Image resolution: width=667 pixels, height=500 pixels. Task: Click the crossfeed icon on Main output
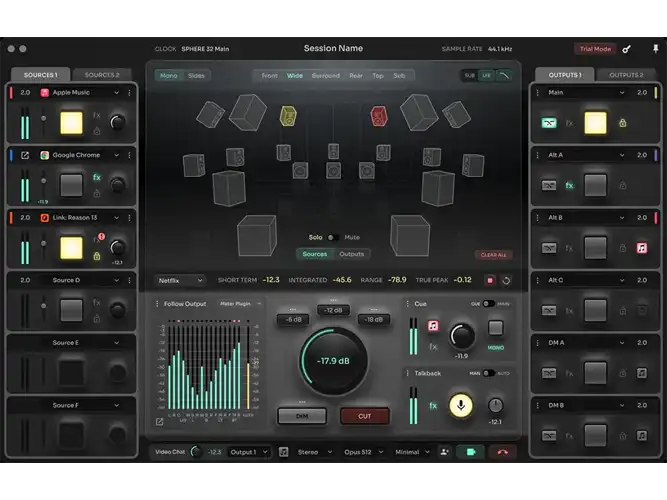[549, 123]
